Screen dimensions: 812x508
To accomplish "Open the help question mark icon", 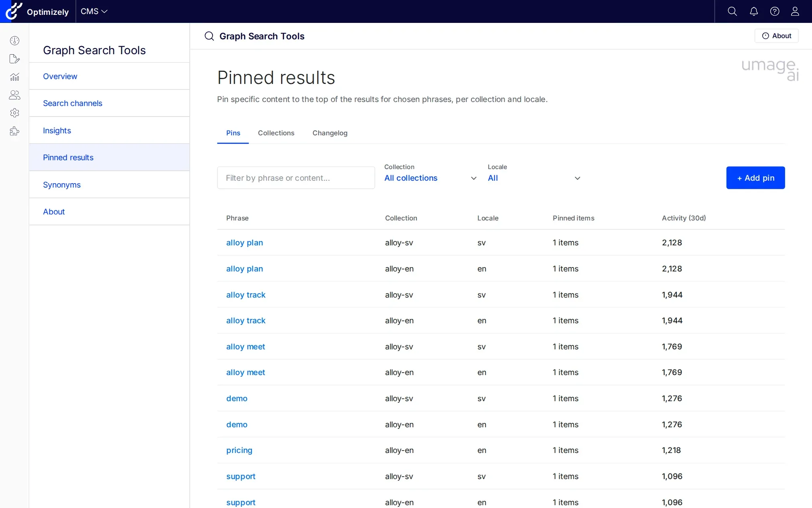I will tap(775, 11).
